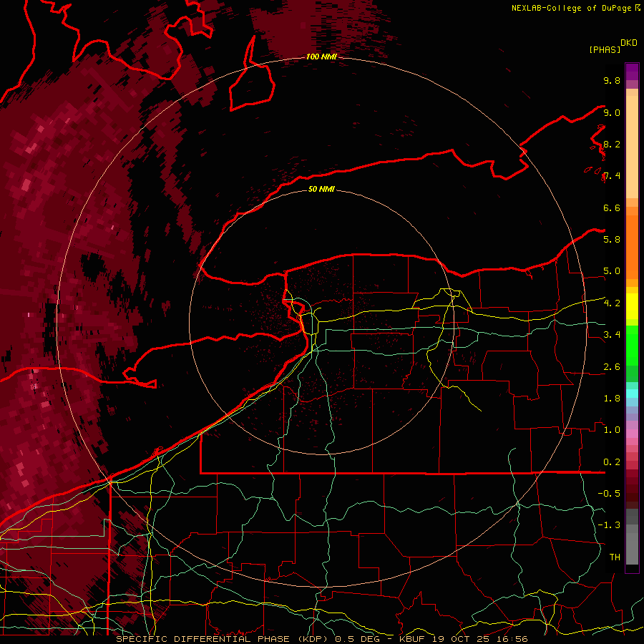Click the 9.8 value on the color scale
The image size is (644, 644).
point(612,80)
